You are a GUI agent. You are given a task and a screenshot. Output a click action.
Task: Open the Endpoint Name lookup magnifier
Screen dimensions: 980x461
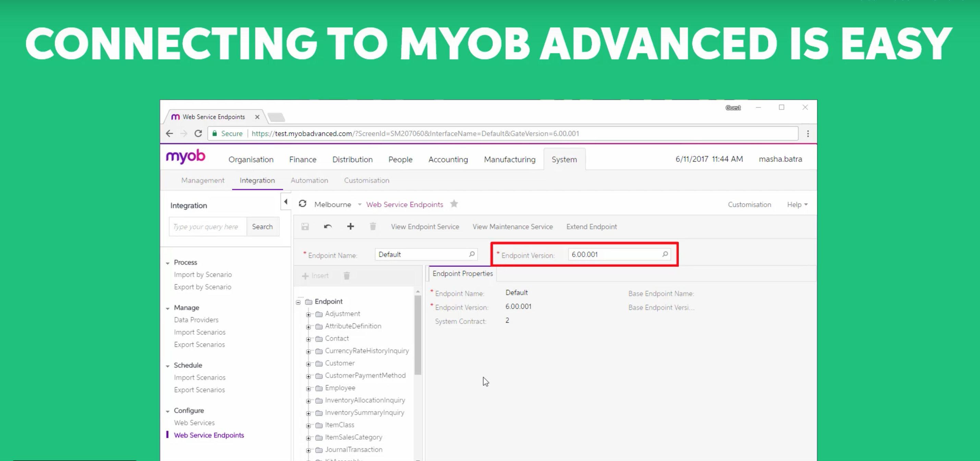[x=472, y=254]
